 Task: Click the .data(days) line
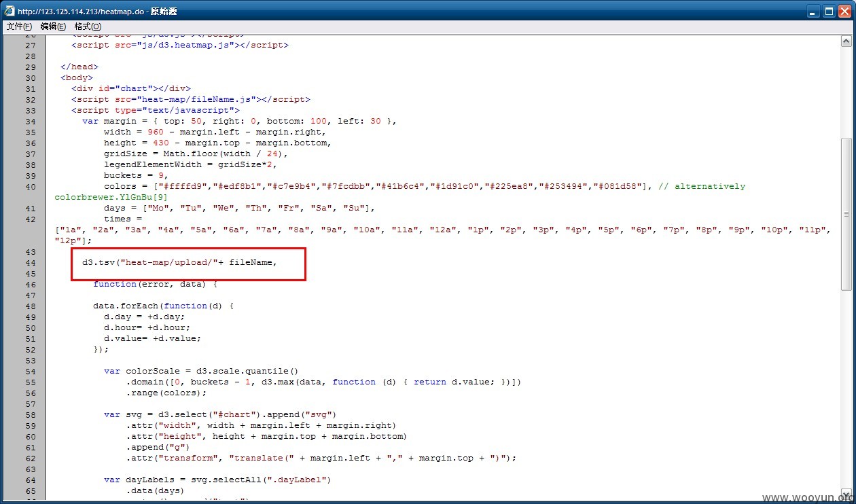click(x=155, y=490)
